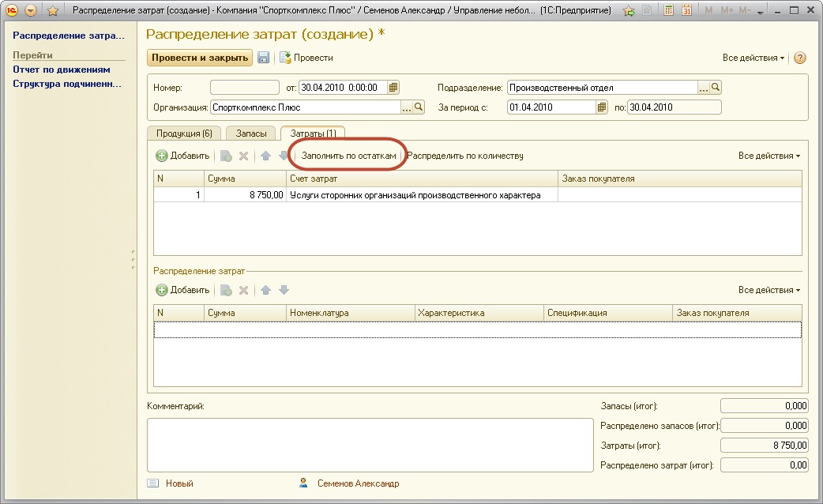Open Отчет по движениям link

click(62, 70)
